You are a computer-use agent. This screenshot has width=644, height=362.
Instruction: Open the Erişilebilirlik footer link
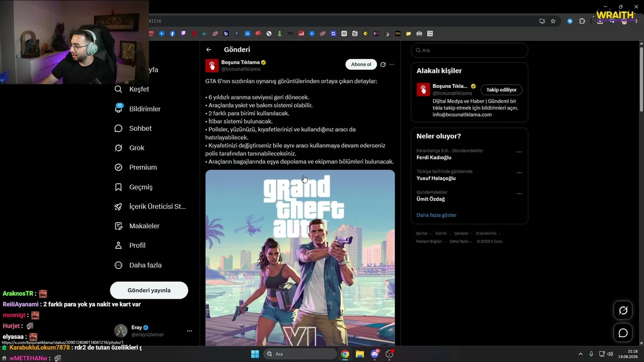pyautogui.click(x=486, y=233)
